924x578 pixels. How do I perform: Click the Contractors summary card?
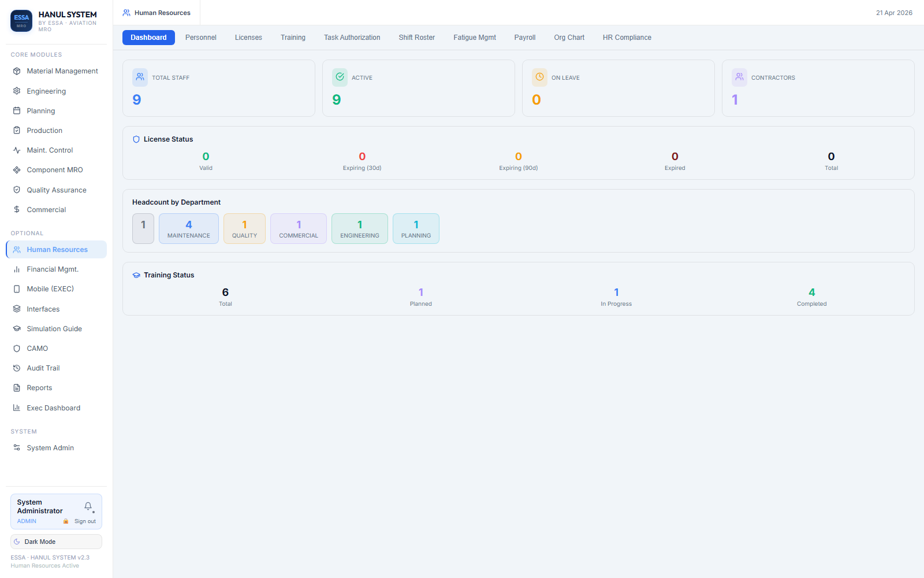point(818,88)
